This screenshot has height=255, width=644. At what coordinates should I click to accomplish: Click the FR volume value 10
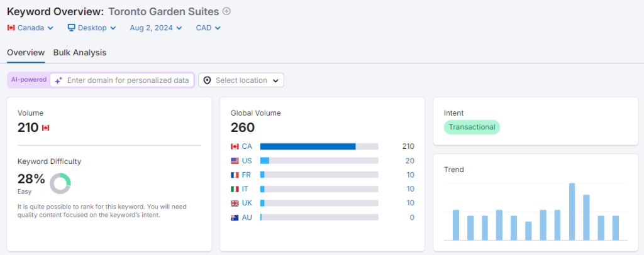coord(410,175)
